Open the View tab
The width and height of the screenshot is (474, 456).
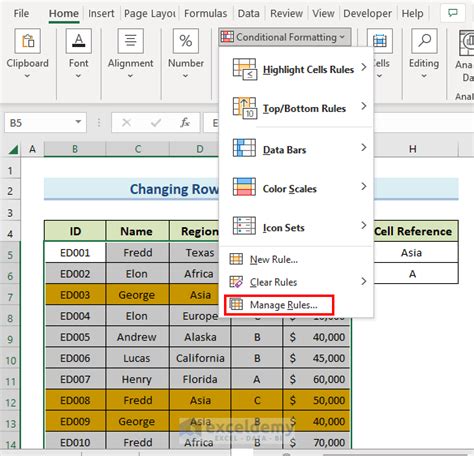click(x=323, y=14)
